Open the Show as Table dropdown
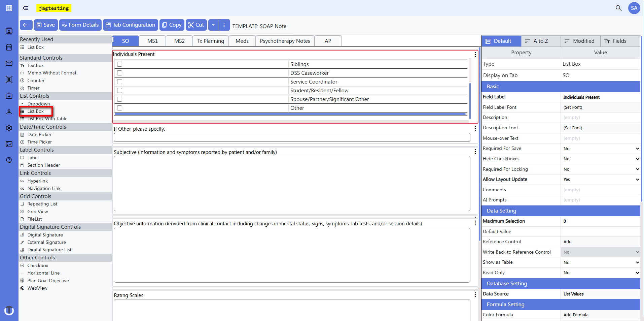644x321 pixels. [601, 262]
